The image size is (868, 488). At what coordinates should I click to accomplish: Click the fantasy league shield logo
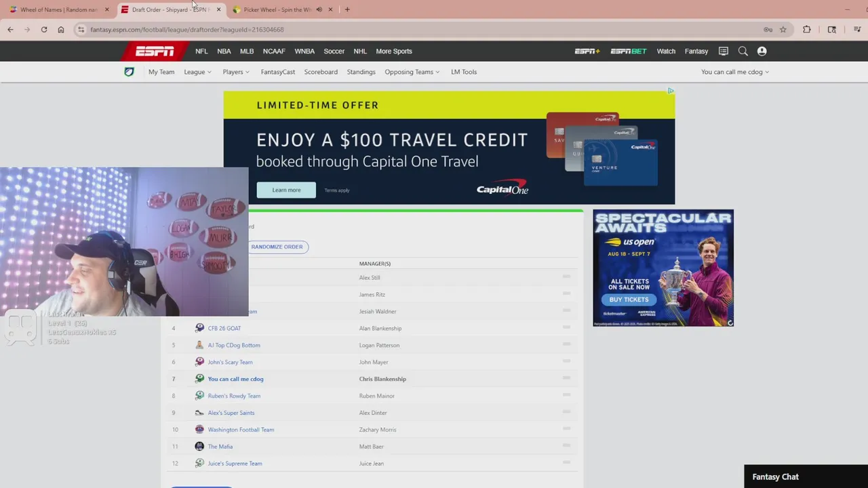click(129, 72)
